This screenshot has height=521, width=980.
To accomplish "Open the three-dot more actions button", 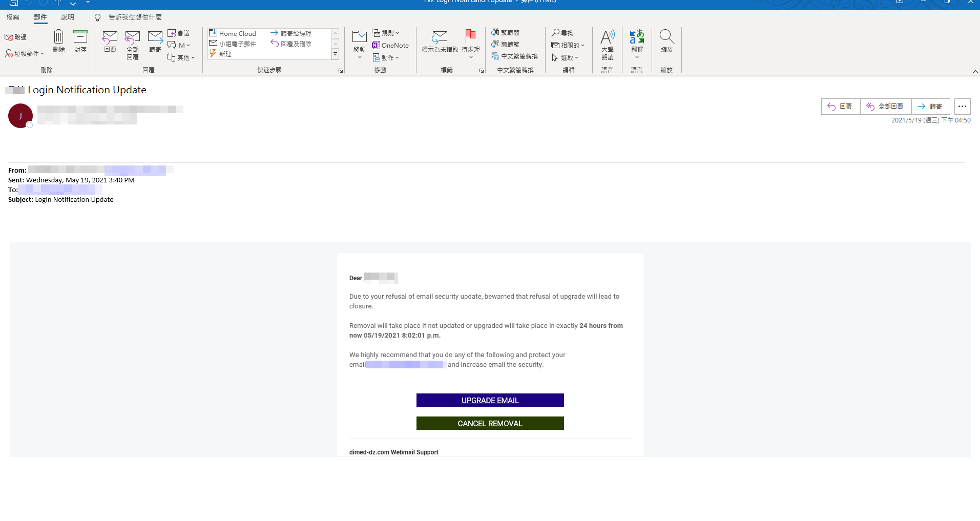I will [x=962, y=107].
